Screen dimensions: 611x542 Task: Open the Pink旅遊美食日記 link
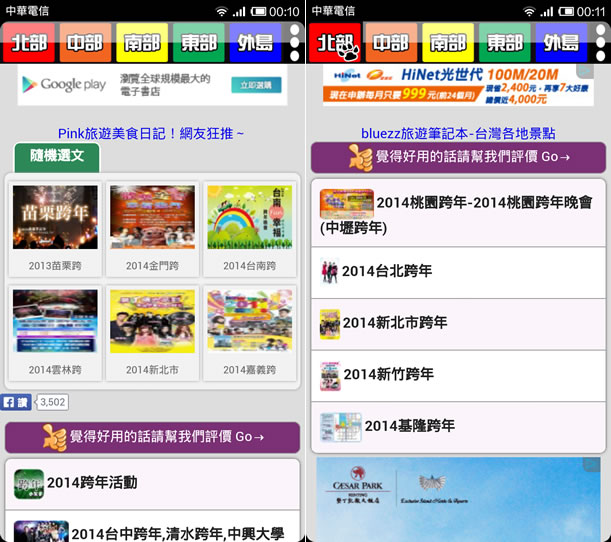151,134
